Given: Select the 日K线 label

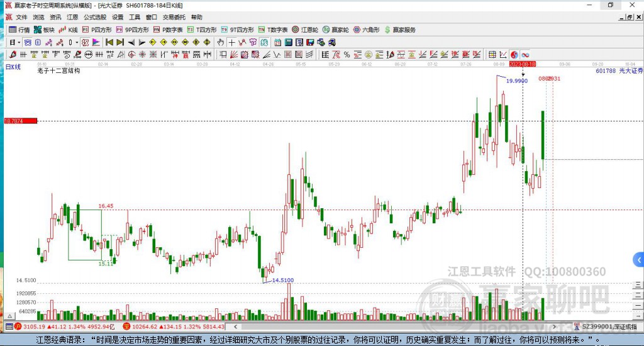Looking at the screenshot, I should 13,67.
